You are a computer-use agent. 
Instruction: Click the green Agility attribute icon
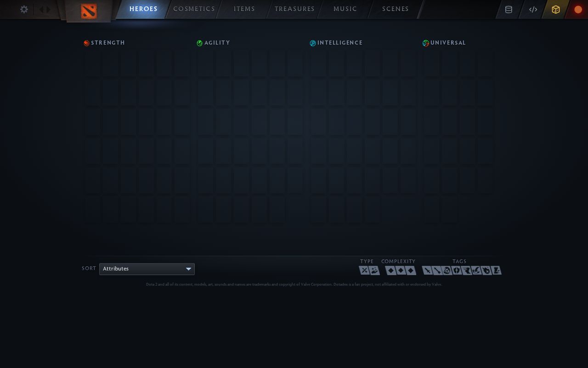pos(199,43)
